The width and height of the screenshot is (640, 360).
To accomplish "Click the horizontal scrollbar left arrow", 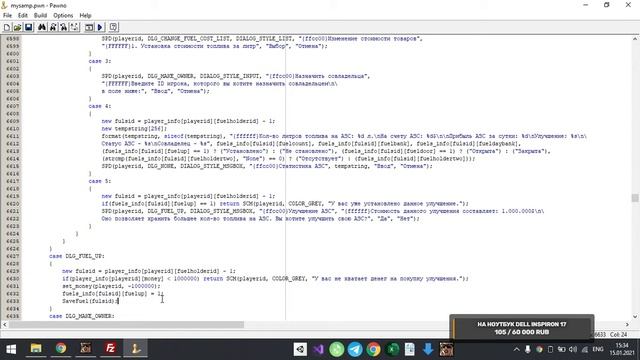I will (x=4, y=324).
